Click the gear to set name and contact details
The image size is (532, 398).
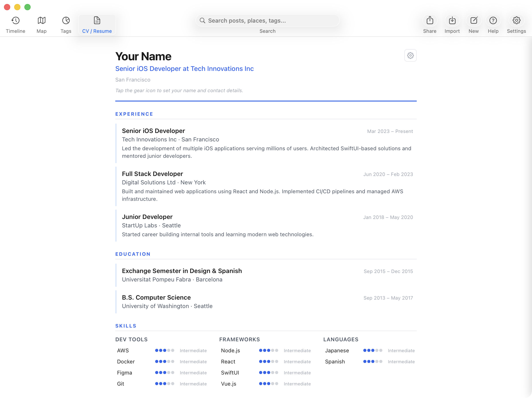pos(410,55)
